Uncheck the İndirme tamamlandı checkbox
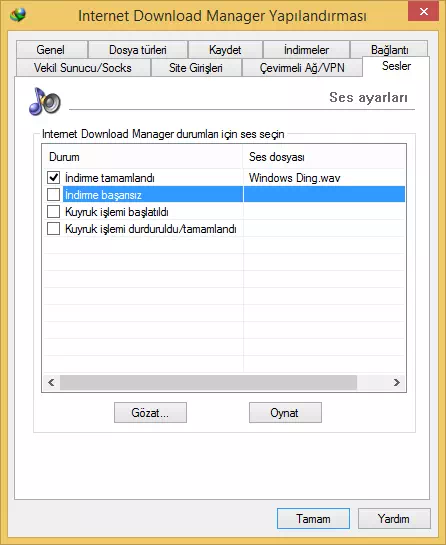This screenshot has width=446, height=545. 54,178
